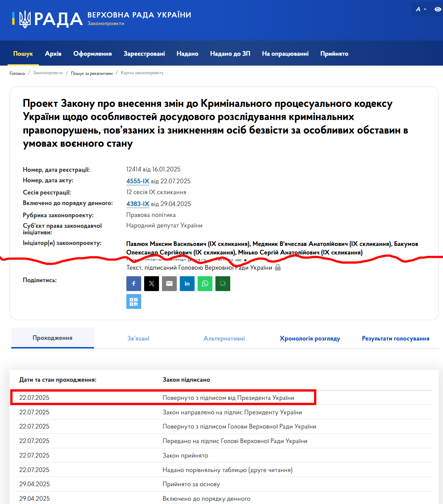Follow the 4383-IX agenda link

138,204
